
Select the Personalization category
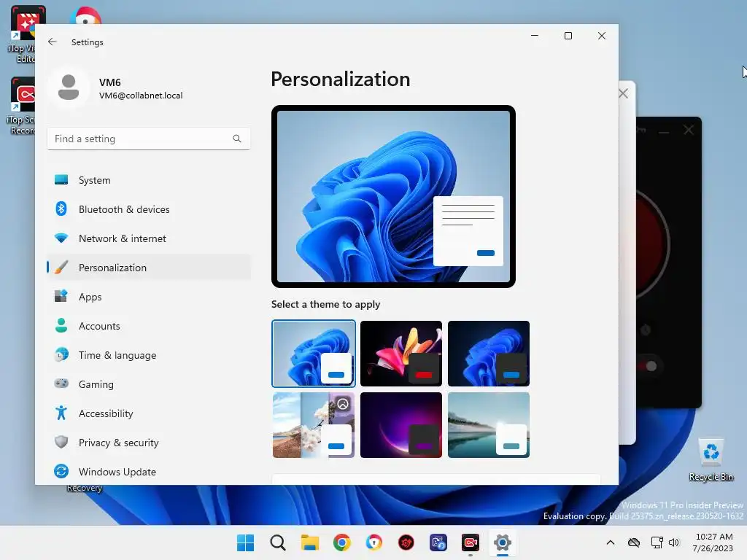tap(149, 268)
